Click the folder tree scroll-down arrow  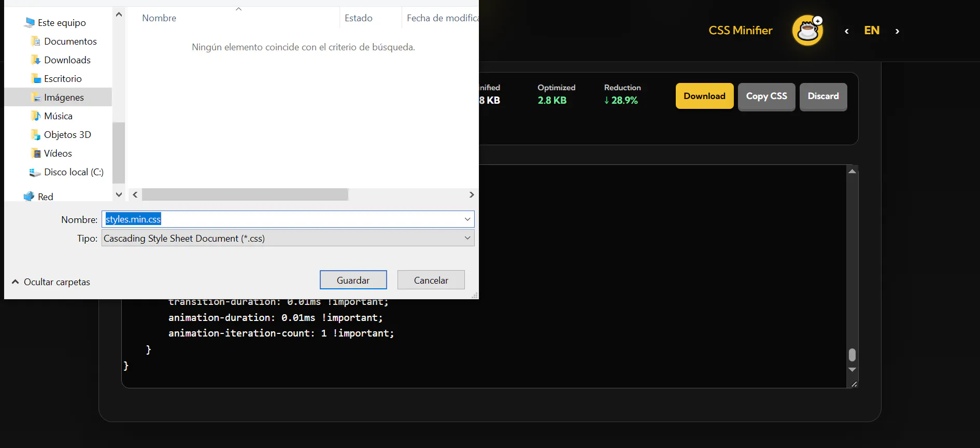pyautogui.click(x=119, y=194)
